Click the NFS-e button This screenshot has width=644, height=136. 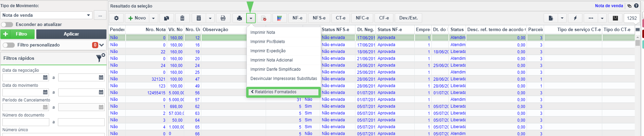(319, 18)
